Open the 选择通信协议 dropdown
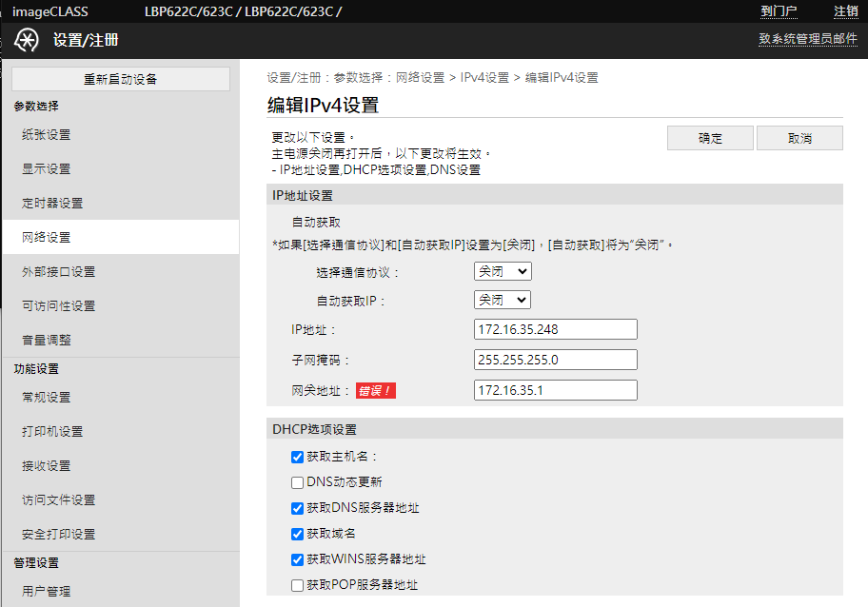The height and width of the screenshot is (607, 868). pos(503,271)
